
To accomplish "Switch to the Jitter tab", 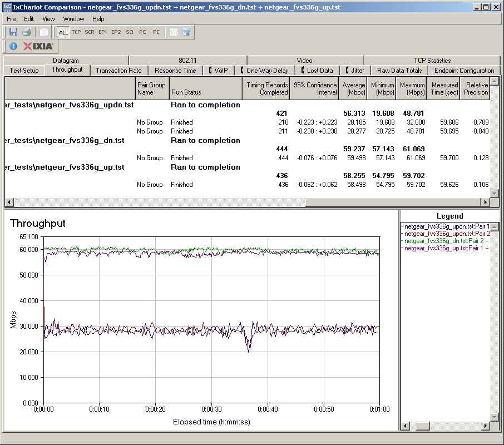I will click(x=355, y=70).
